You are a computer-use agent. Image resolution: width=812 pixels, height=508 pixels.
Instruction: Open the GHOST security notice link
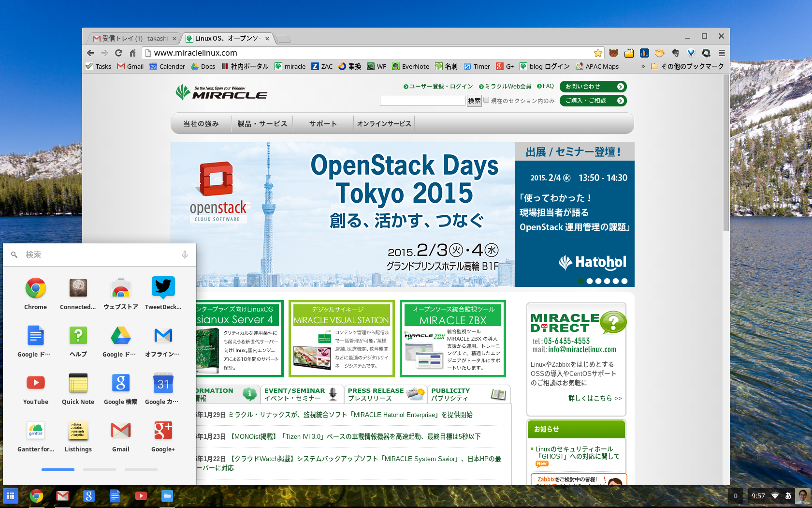[x=577, y=453]
